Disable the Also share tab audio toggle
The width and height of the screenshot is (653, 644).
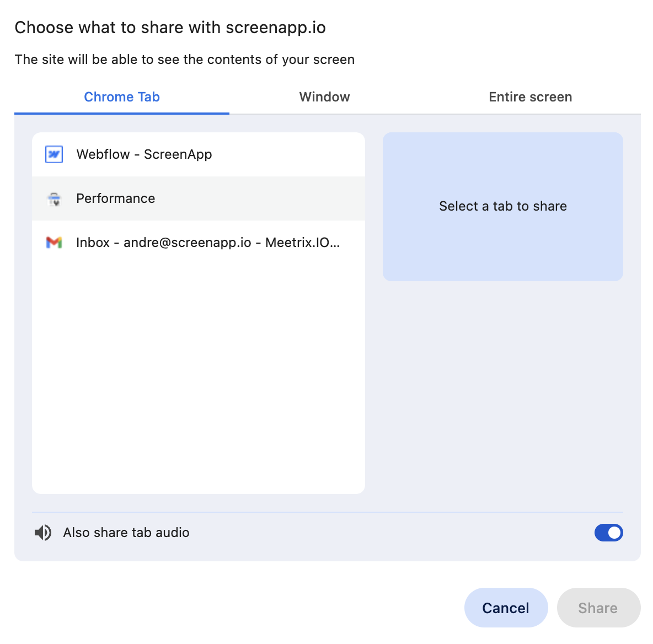[x=608, y=533]
